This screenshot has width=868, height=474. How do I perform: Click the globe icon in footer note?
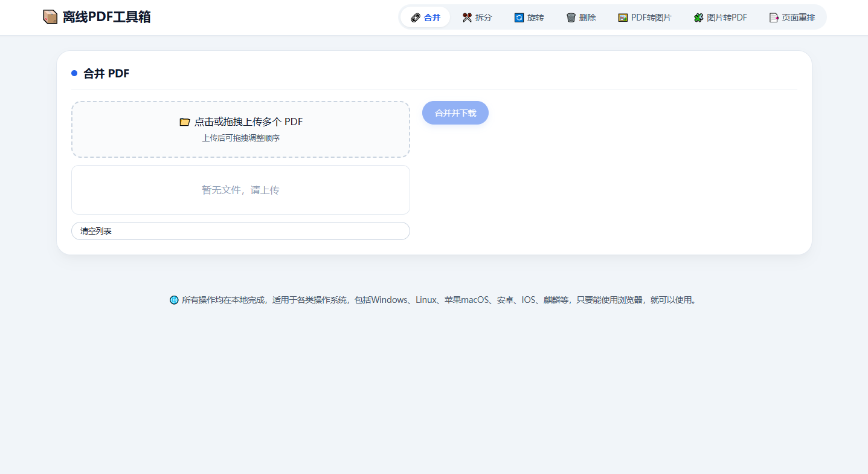tap(174, 300)
